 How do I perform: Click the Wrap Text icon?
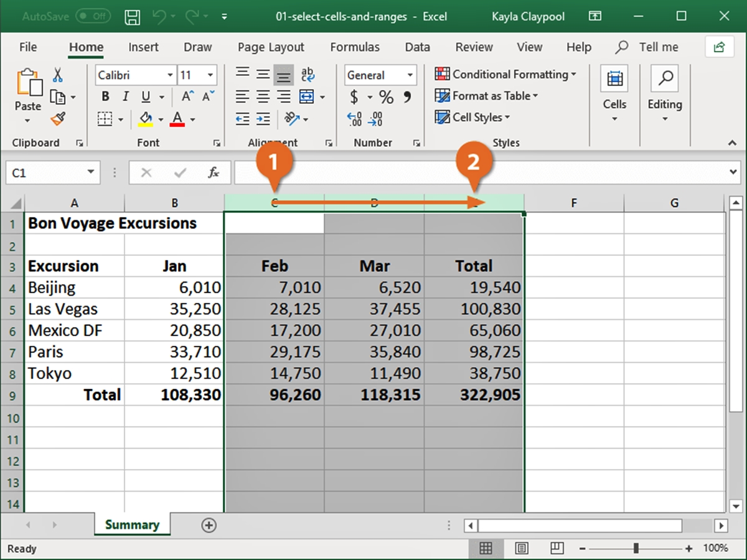[308, 75]
